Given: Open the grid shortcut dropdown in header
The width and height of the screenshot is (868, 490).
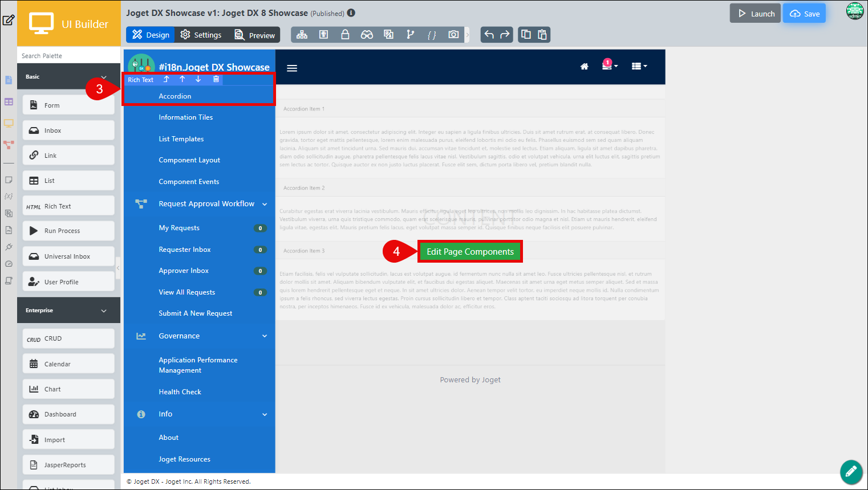Looking at the screenshot, I should [x=639, y=67].
